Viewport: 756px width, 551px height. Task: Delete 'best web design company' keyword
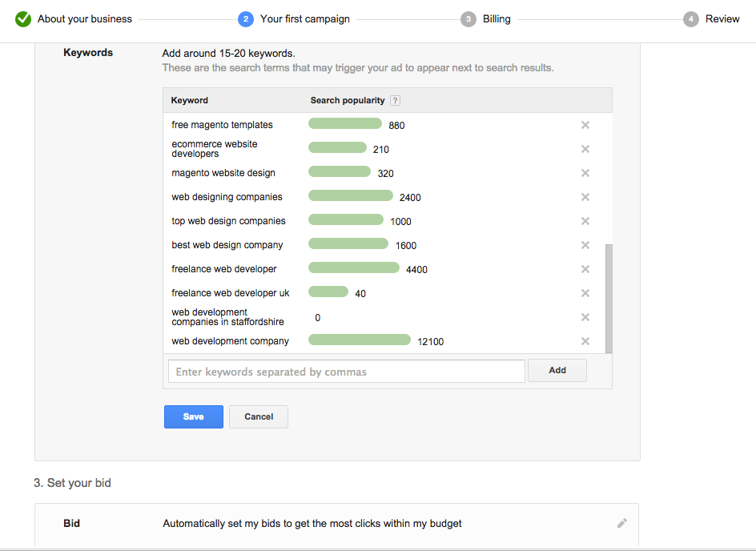coord(585,245)
